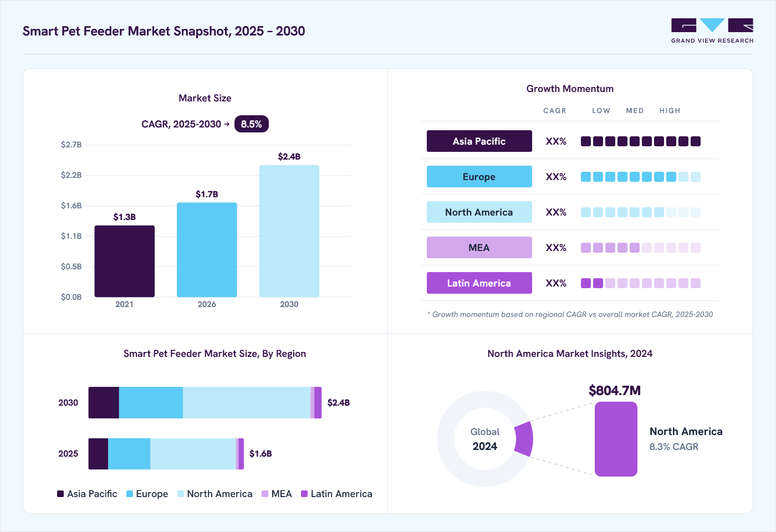The width and height of the screenshot is (776, 532).
Task: Click the Asia Pacific segment in 2025 bar
Action: point(98,454)
